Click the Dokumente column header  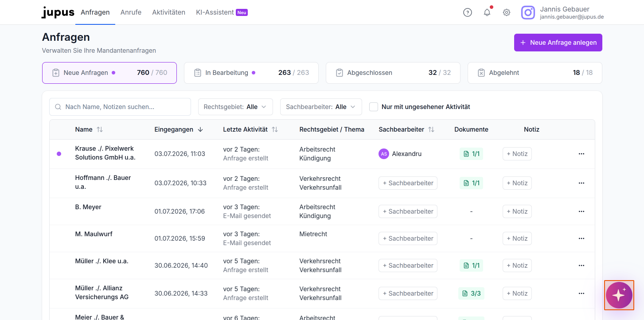[x=471, y=129]
